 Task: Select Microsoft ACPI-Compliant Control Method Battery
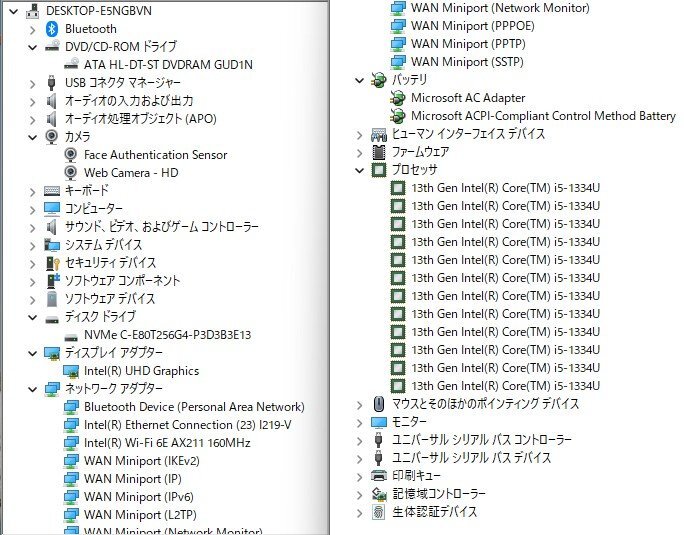(543, 116)
